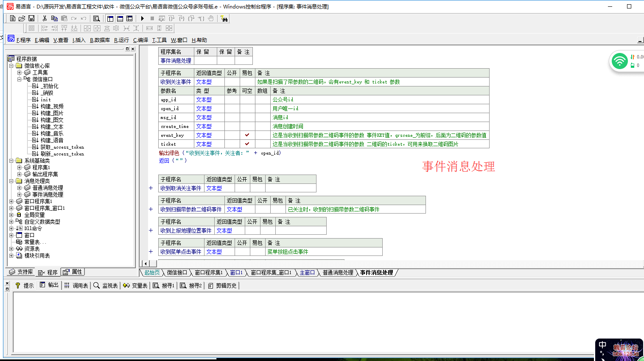Click the 程序数据 root icon in tree
The image size is (644, 361).
point(11,59)
